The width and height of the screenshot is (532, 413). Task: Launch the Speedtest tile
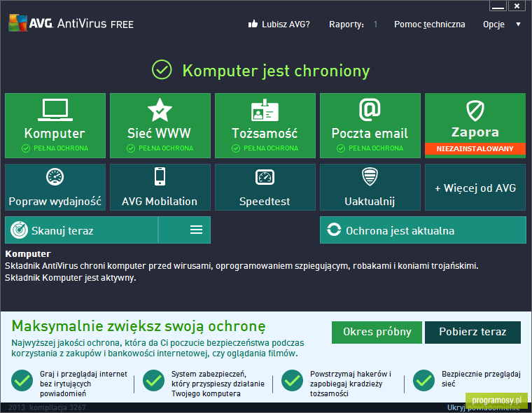pyautogui.click(x=265, y=188)
